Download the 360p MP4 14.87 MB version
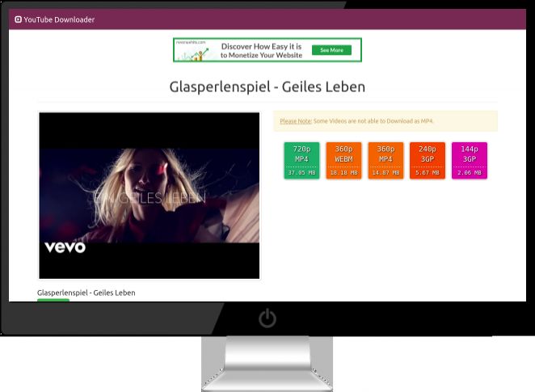Image resolution: width=535 pixels, height=392 pixels. click(x=385, y=160)
